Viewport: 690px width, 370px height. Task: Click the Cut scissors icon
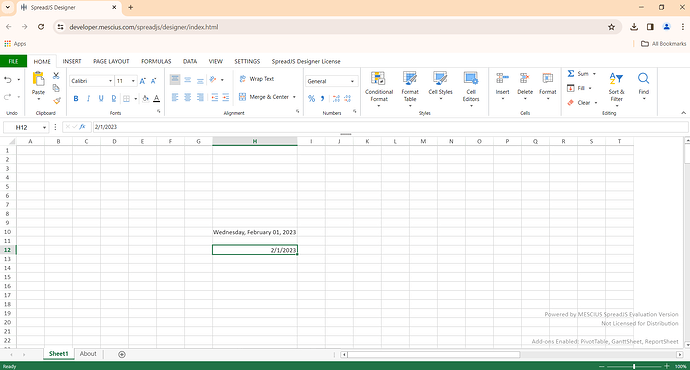[56, 76]
